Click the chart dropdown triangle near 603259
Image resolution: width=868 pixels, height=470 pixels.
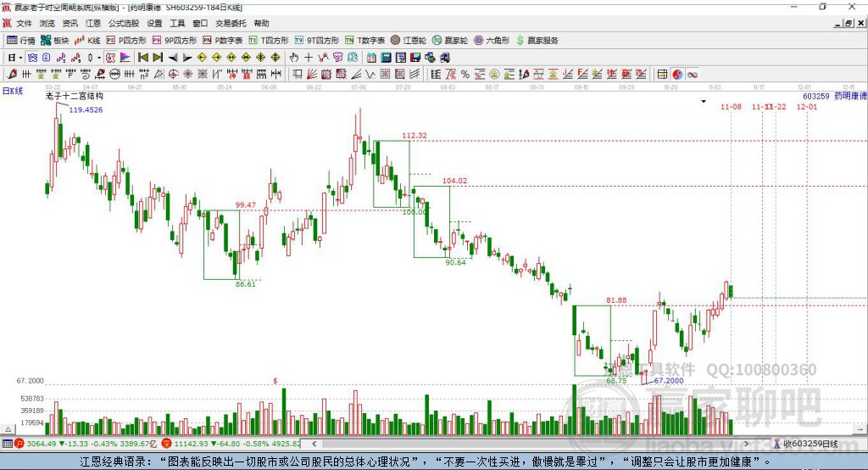[704, 102]
